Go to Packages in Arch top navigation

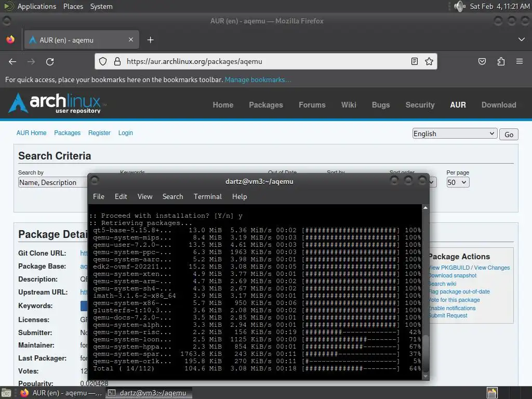(x=266, y=105)
